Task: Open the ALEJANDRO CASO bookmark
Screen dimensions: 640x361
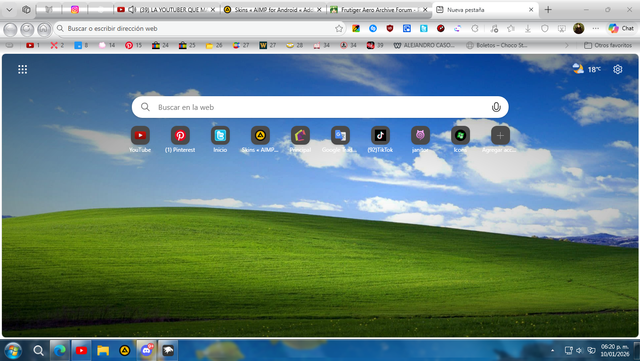Action: coord(424,45)
